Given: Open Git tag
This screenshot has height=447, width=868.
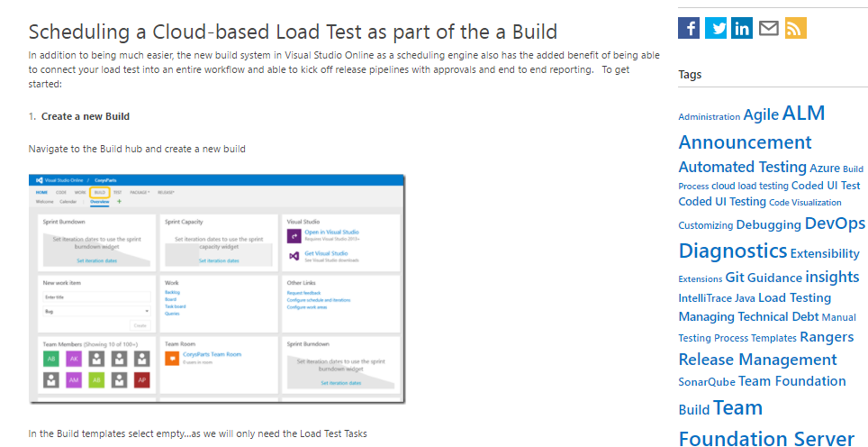Looking at the screenshot, I should (x=735, y=277).
